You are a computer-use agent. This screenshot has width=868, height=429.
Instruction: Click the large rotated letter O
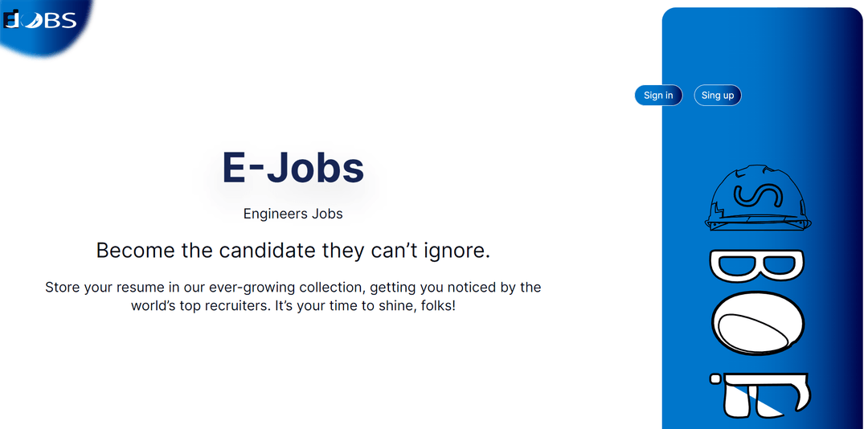(x=756, y=323)
